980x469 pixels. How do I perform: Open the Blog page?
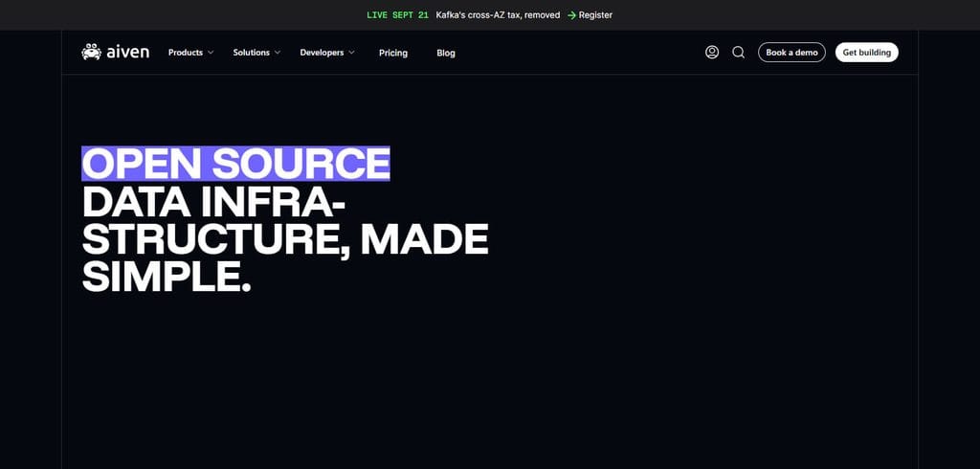[x=446, y=54]
